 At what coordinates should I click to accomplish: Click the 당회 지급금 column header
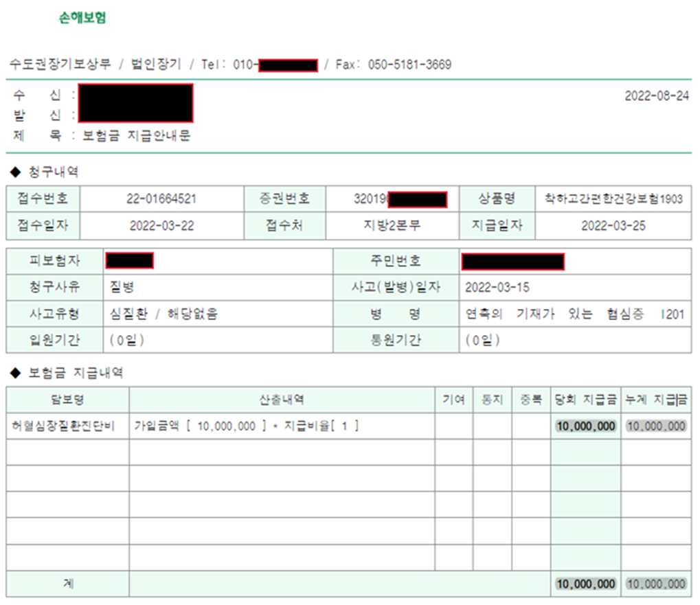[586, 400]
